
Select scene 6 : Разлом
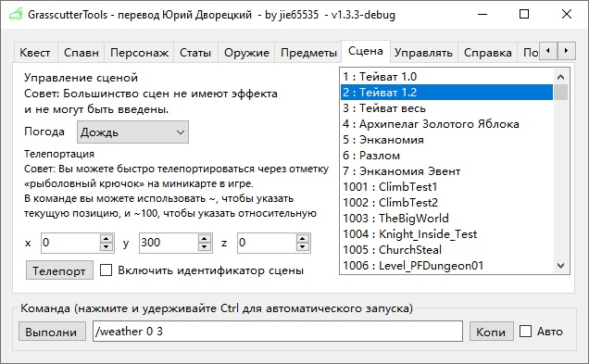click(446, 156)
